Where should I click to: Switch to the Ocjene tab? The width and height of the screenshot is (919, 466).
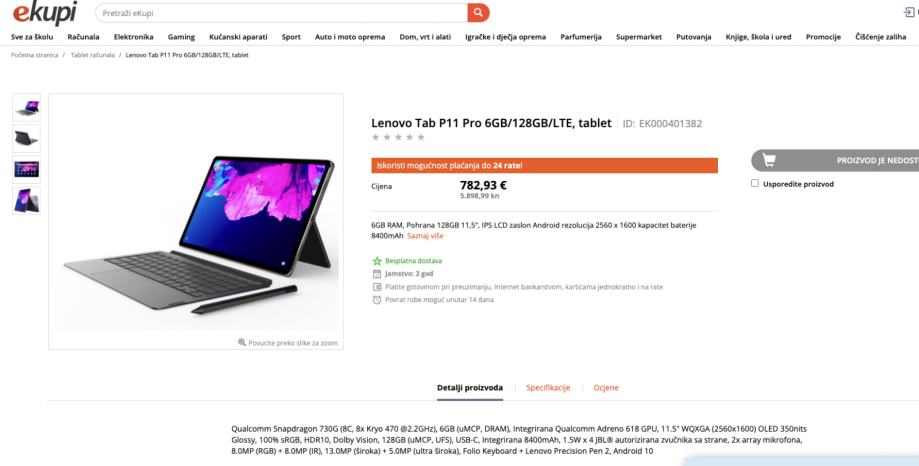(x=606, y=387)
